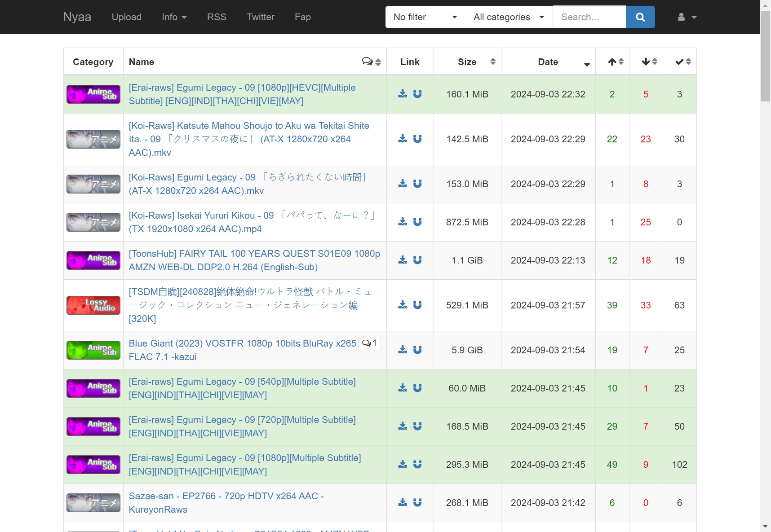The image size is (771, 532).
Task: Click Anime Sub category icon for Blue Giant
Action: [x=93, y=350]
